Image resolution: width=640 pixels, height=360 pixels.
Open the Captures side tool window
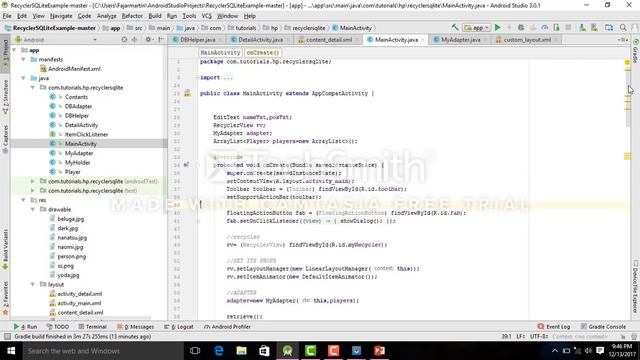[5, 139]
